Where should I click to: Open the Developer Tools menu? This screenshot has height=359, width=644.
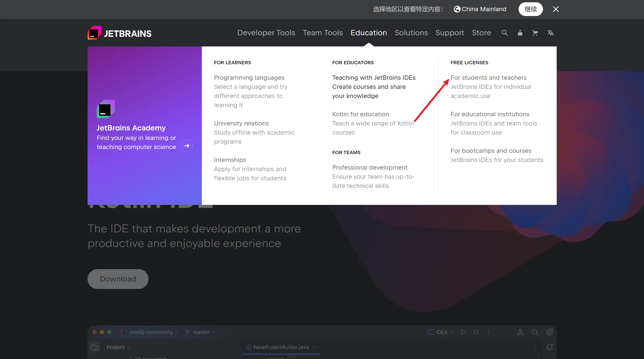[x=266, y=33]
